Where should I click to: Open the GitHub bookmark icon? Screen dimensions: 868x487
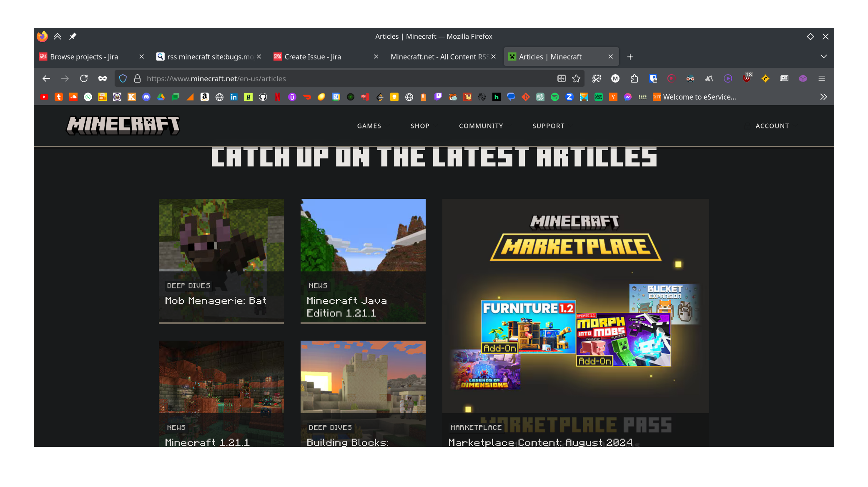pyautogui.click(x=263, y=97)
